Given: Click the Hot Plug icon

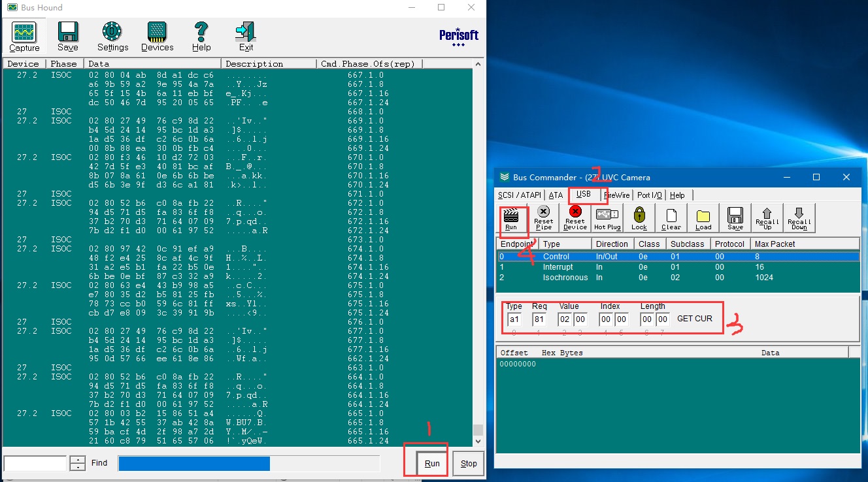Looking at the screenshot, I should (607, 218).
